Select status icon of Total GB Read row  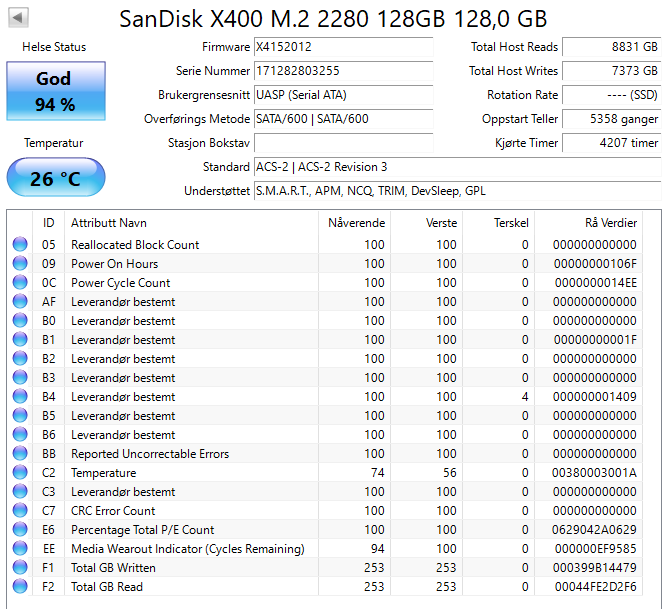click(x=20, y=586)
